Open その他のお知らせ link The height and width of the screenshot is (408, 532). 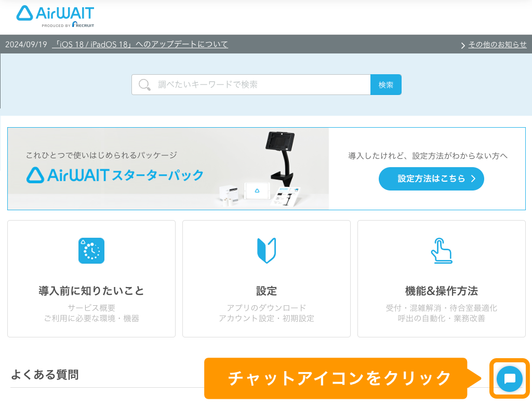[497, 45]
